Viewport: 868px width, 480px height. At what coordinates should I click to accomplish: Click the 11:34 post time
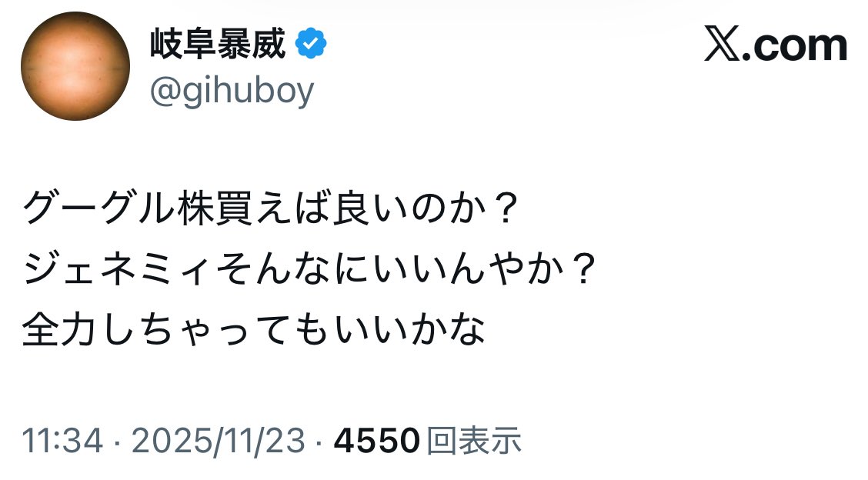(64, 442)
